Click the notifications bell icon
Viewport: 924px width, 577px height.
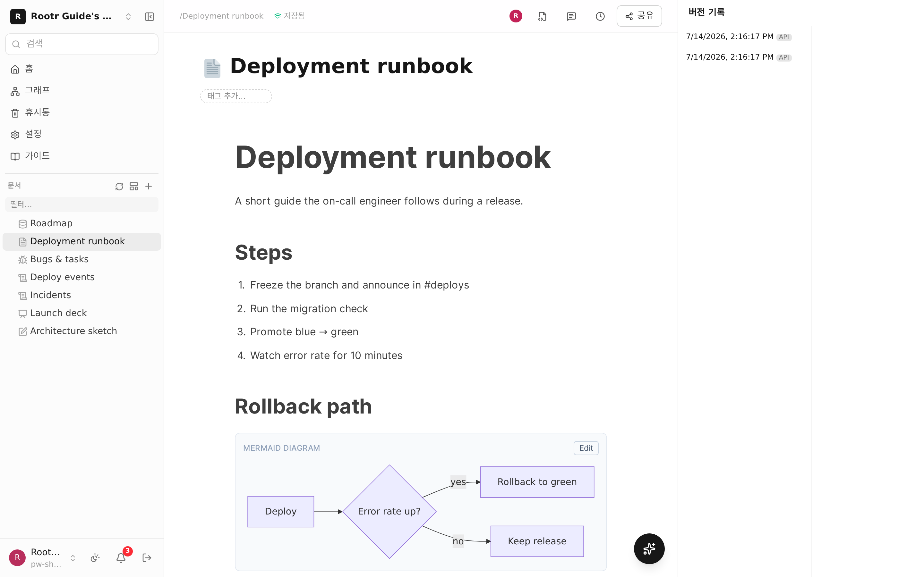click(x=121, y=557)
